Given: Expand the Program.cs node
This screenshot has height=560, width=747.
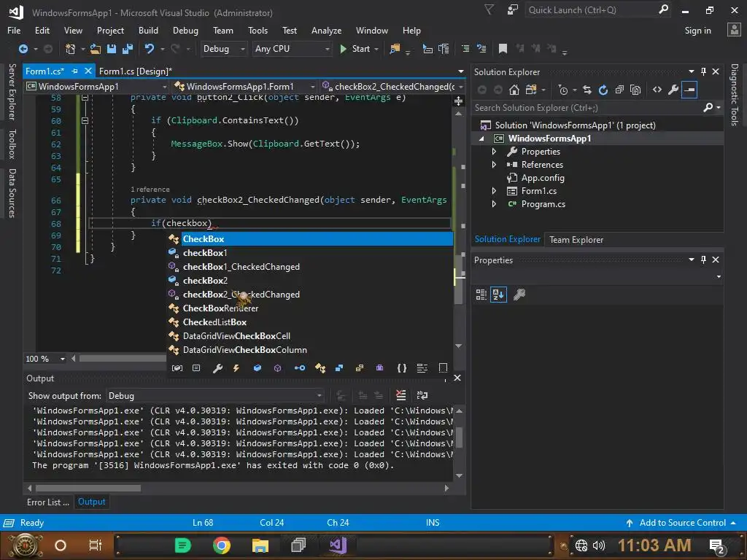Looking at the screenshot, I should click(494, 204).
